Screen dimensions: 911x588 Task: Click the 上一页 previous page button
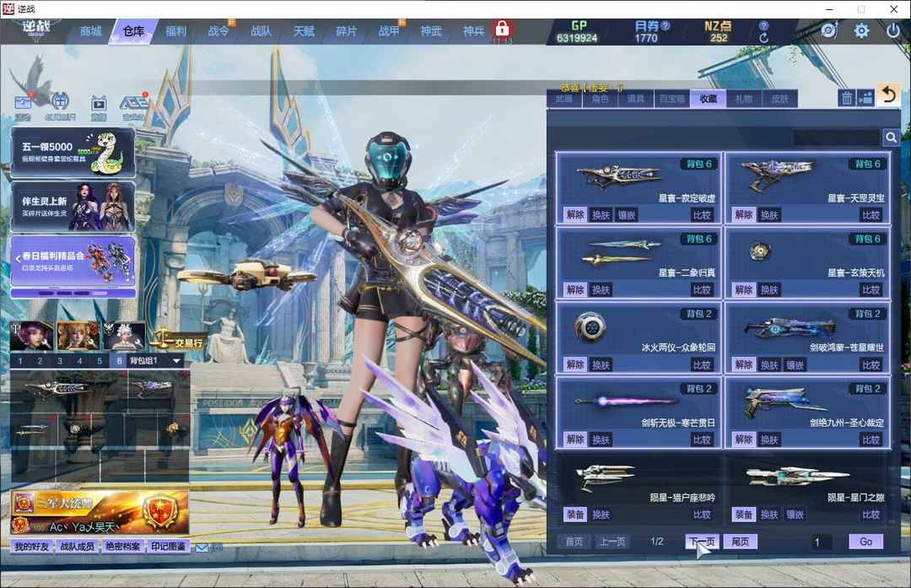[612, 542]
